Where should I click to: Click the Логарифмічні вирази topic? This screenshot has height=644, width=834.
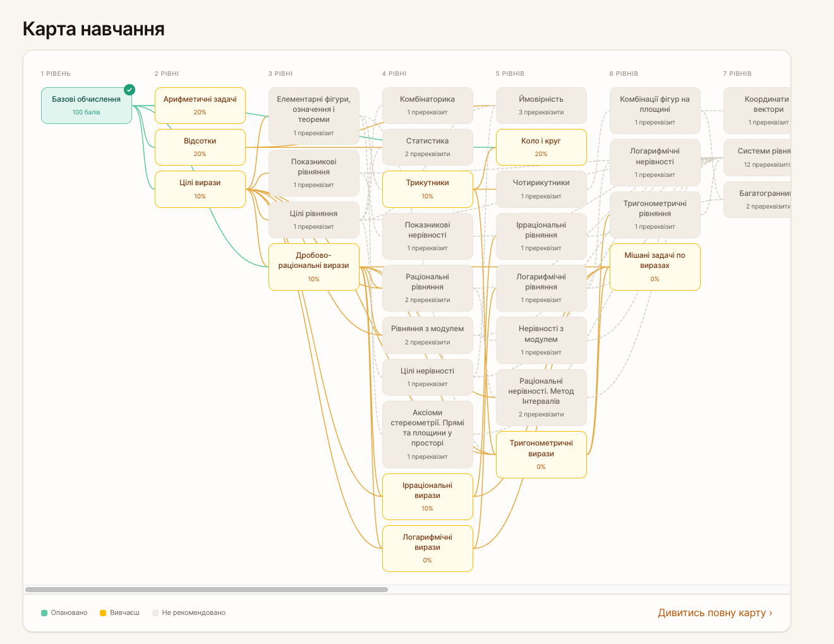tap(427, 549)
